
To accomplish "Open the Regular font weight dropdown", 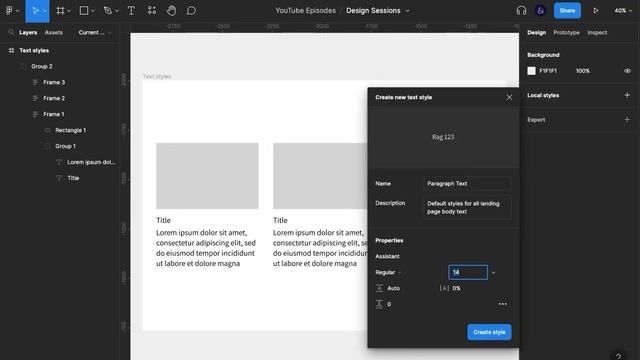I will 388,272.
